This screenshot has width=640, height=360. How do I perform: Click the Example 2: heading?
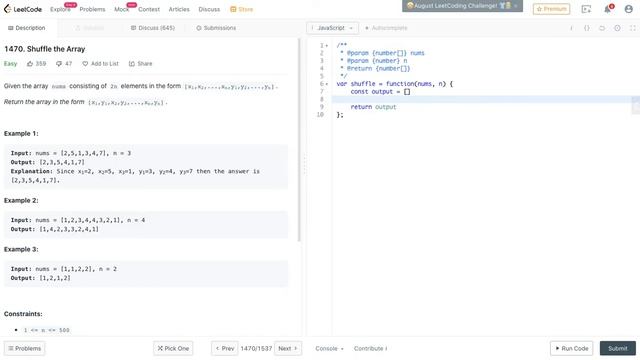coord(21,200)
